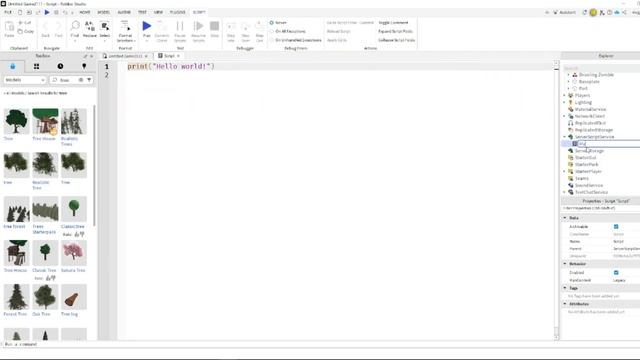Image resolution: width=640 pixels, height=360 pixels.
Task: Collapse the Attributes section in Properties
Action: click(x=565, y=304)
